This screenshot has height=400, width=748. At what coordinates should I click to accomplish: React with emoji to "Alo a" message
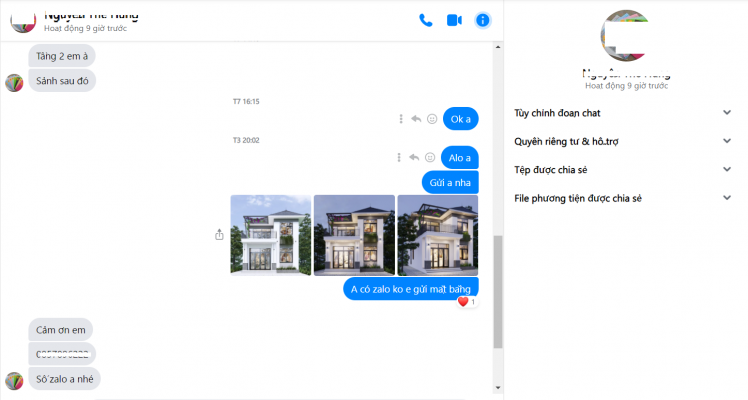click(x=430, y=157)
